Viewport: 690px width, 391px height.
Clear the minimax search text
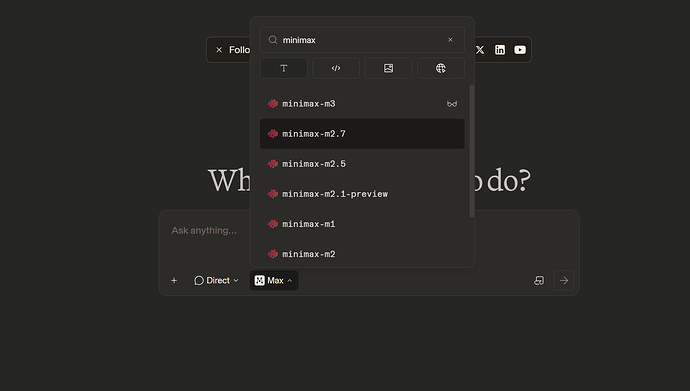(450, 40)
